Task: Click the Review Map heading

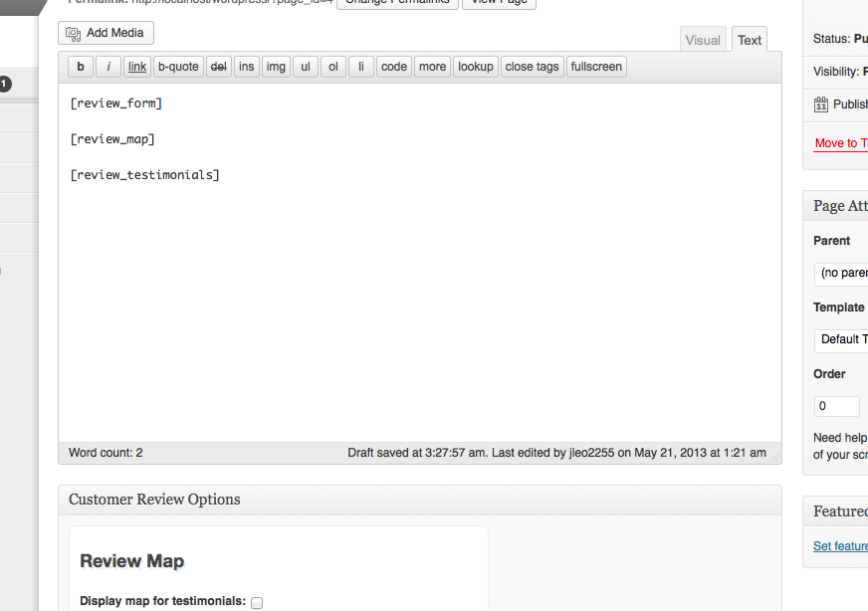Action: [x=131, y=561]
